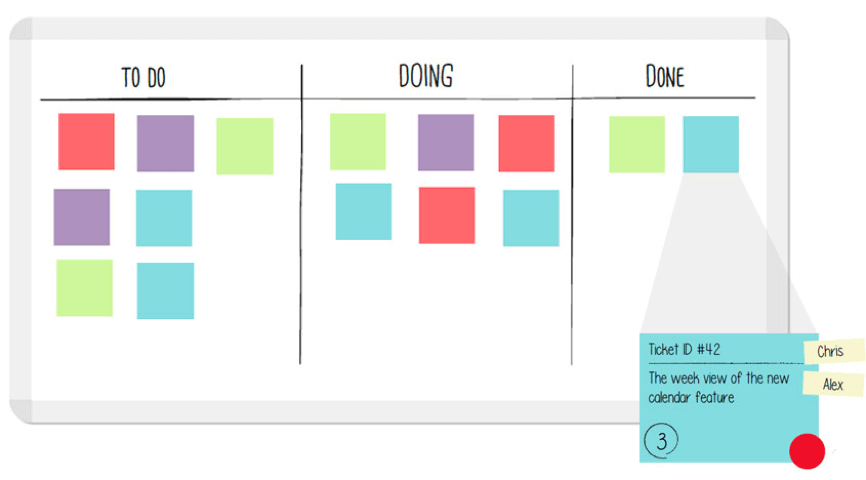
Task: Click the red sticky note in To Do
Action: (86, 141)
